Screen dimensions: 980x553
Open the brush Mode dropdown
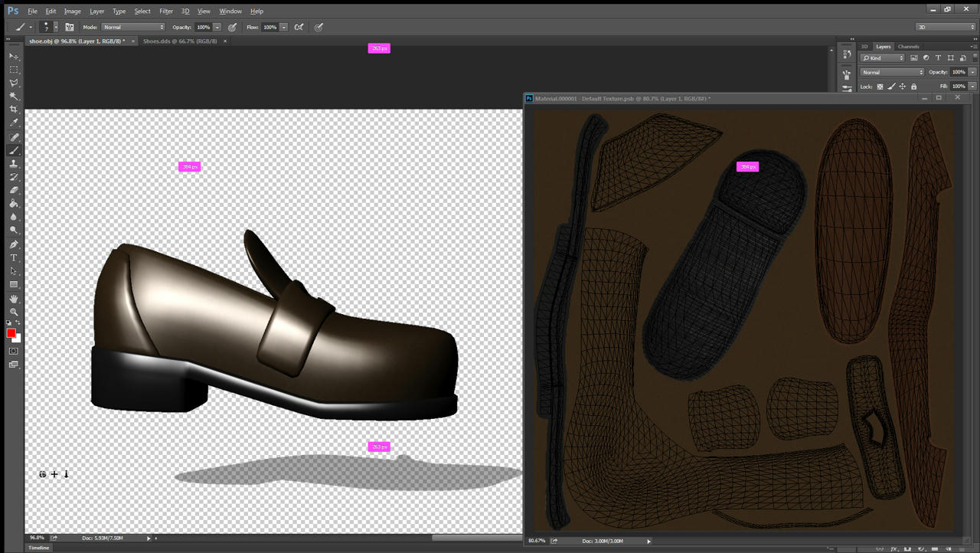tap(133, 27)
